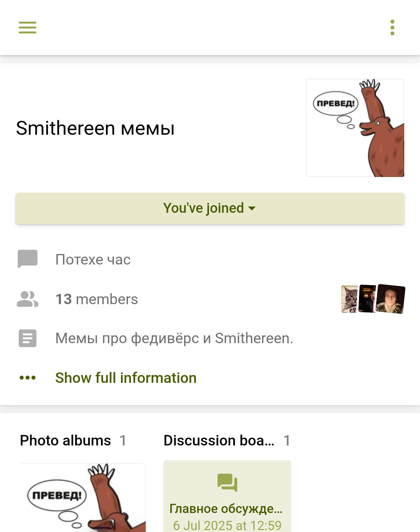420x532 pixels.
Task: Open the three-dot overflow menu
Action: coord(392,28)
